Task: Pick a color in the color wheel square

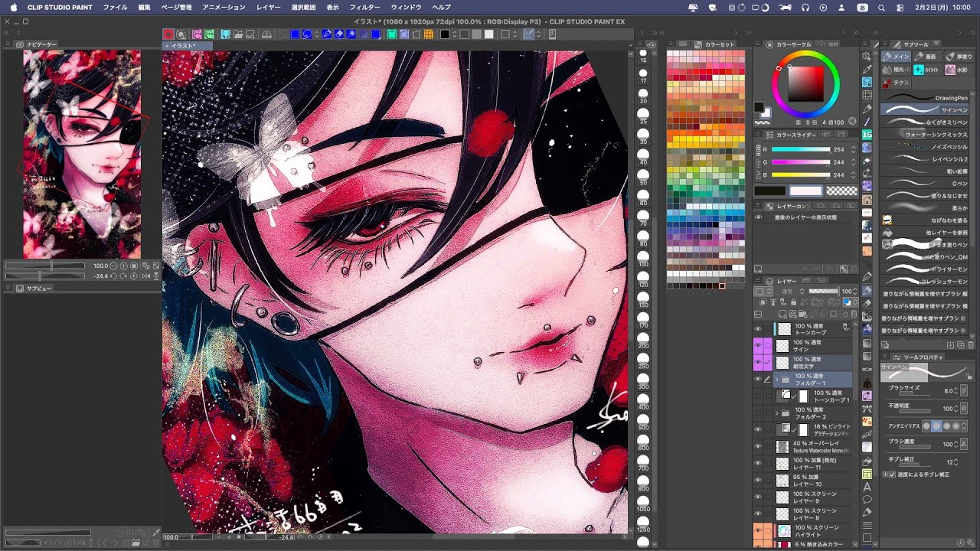Action: [x=805, y=84]
